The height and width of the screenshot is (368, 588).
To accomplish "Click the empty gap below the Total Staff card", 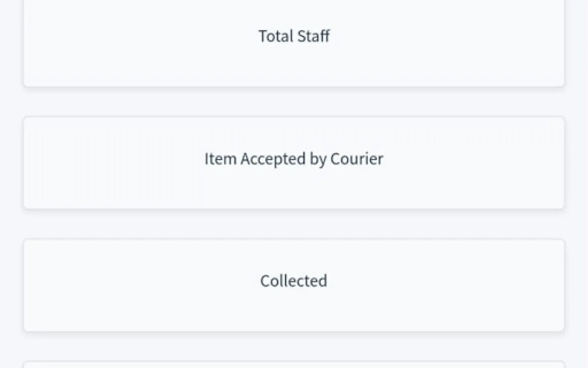I will tap(294, 102).
